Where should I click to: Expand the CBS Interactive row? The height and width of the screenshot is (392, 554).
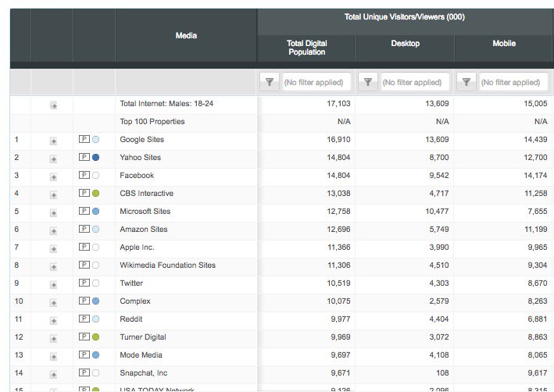coord(53,195)
